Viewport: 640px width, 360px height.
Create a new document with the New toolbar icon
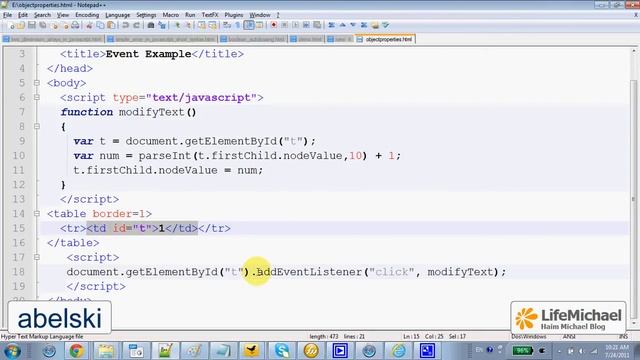11,25
